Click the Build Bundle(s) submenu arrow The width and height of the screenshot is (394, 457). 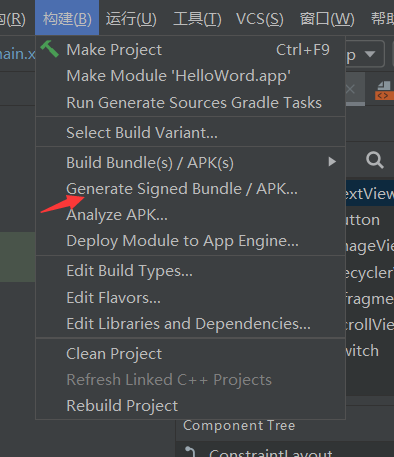point(332,162)
